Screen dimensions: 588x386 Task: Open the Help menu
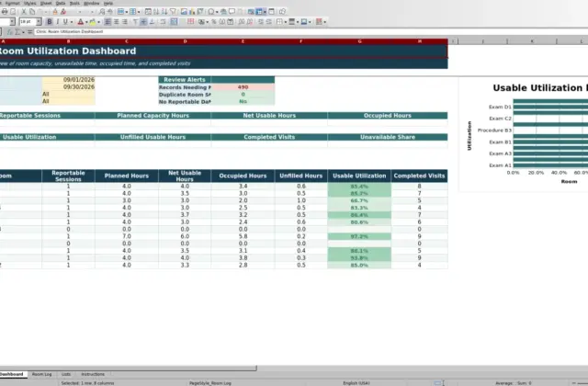pos(108,3)
